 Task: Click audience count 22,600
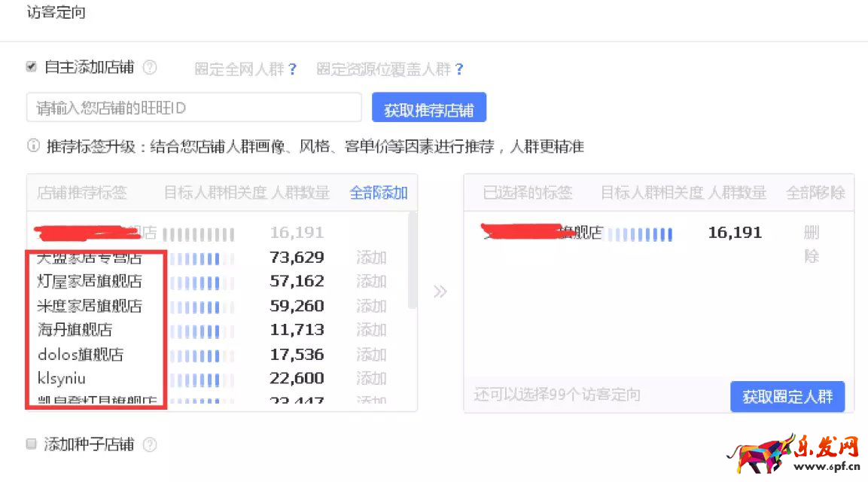(x=297, y=378)
